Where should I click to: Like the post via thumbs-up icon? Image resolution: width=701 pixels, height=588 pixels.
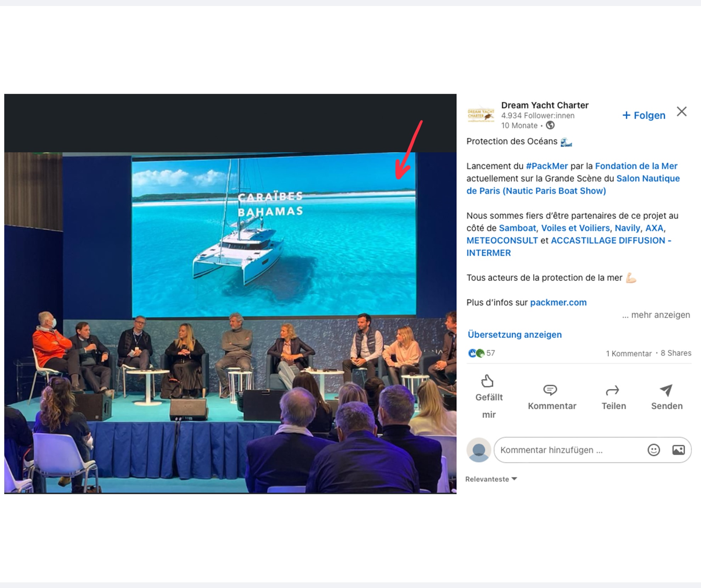pyautogui.click(x=487, y=381)
